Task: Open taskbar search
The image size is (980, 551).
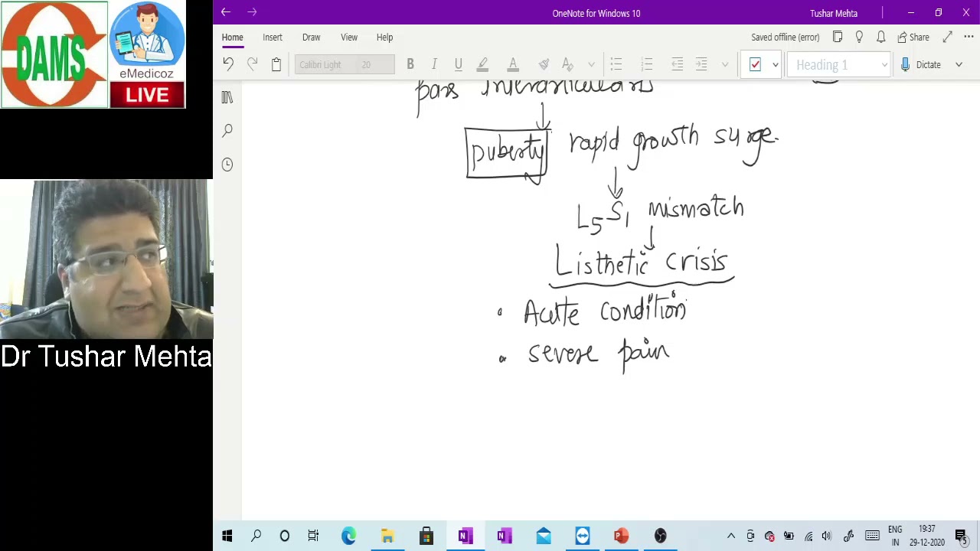Action: click(x=256, y=536)
